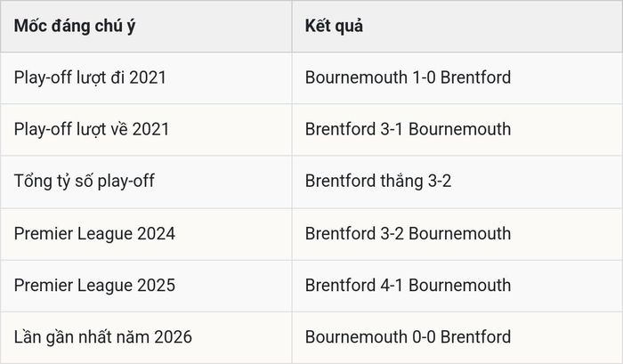This screenshot has height=364, width=623.
Task: Click the 'Mốc đáng chú ý' column header
Action: (146, 26)
